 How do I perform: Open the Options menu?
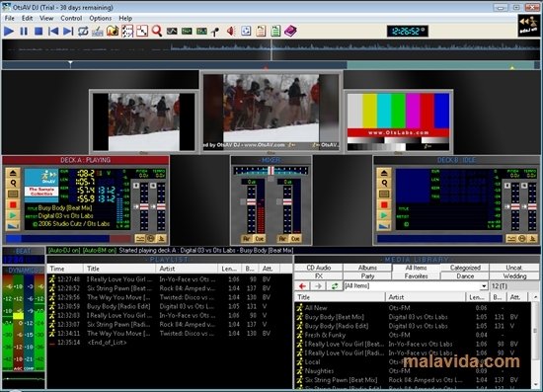click(x=101, y=18)
